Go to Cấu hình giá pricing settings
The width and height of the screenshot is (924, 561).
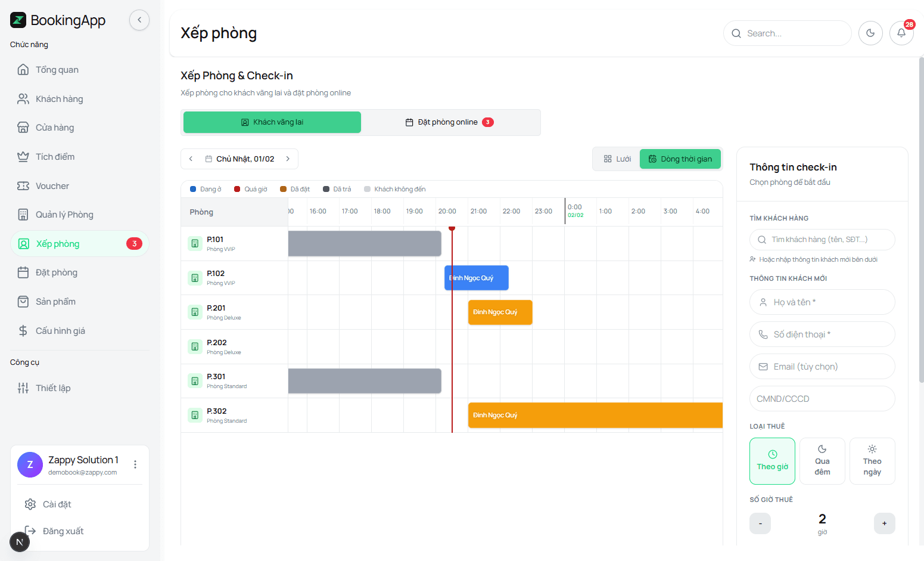coord(60,331)
